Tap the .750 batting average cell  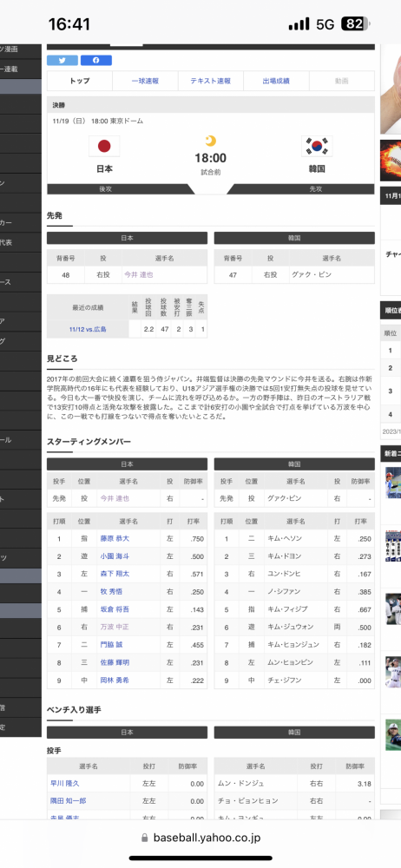(x=192, y=538)
